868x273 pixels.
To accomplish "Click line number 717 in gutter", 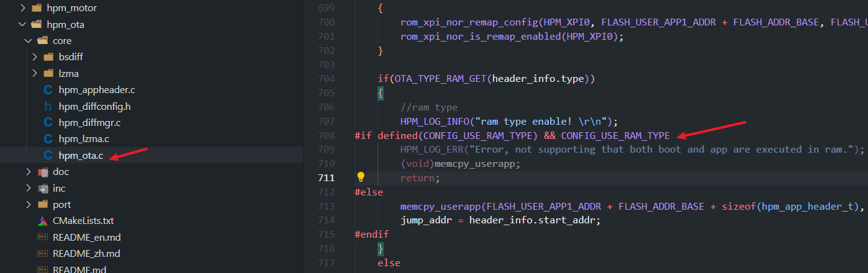I will pyautogui.click(x=325, y=263).
